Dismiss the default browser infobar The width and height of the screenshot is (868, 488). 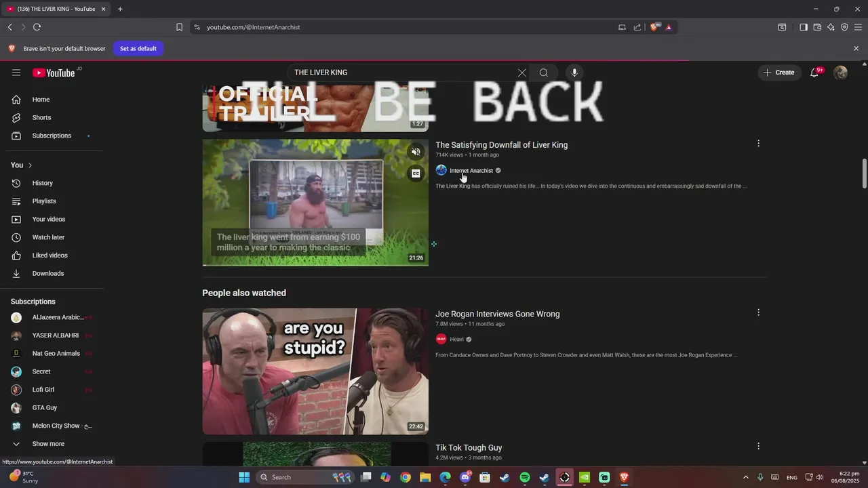tap(856, 49)
